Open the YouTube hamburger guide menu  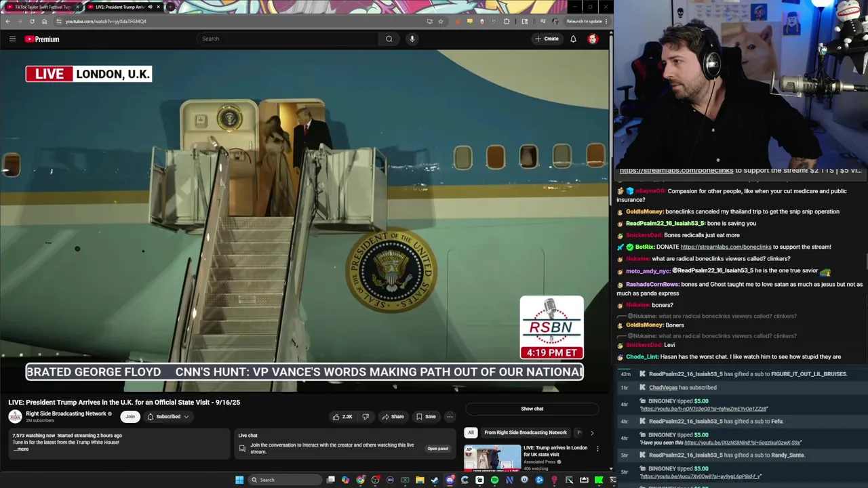(12, 39)
